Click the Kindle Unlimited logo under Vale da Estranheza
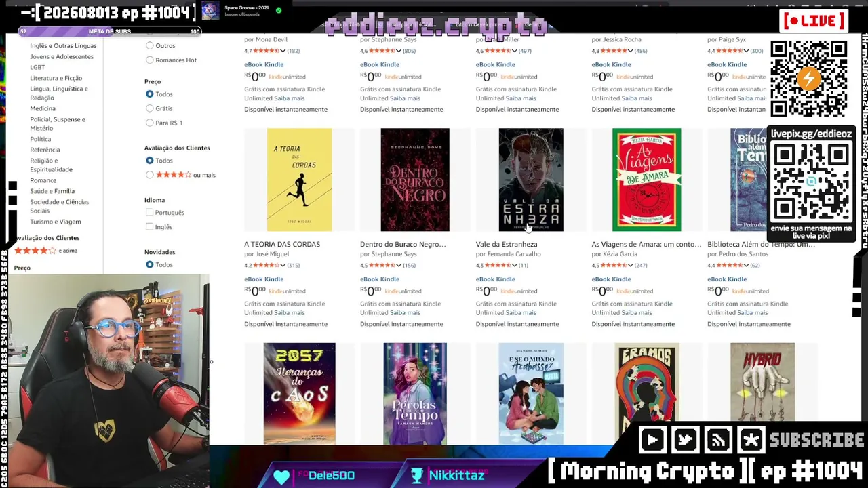Screen dimensions: 868x488 pyautogui.click(x=519, y=291)
